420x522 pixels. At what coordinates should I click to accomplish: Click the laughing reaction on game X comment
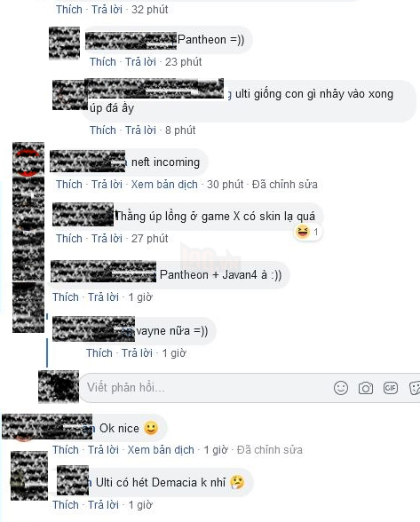(306, 232)
